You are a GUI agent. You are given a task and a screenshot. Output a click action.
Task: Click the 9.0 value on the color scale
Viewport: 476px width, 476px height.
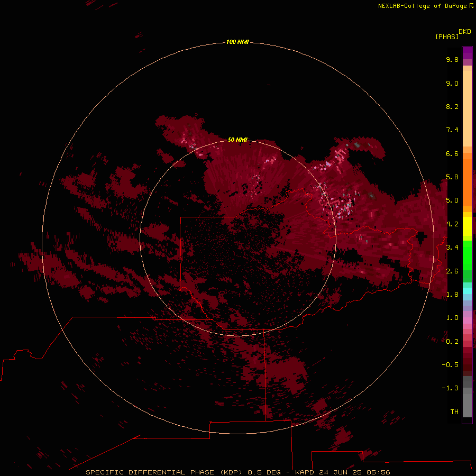pyautogui.click(x=452, y=83)
